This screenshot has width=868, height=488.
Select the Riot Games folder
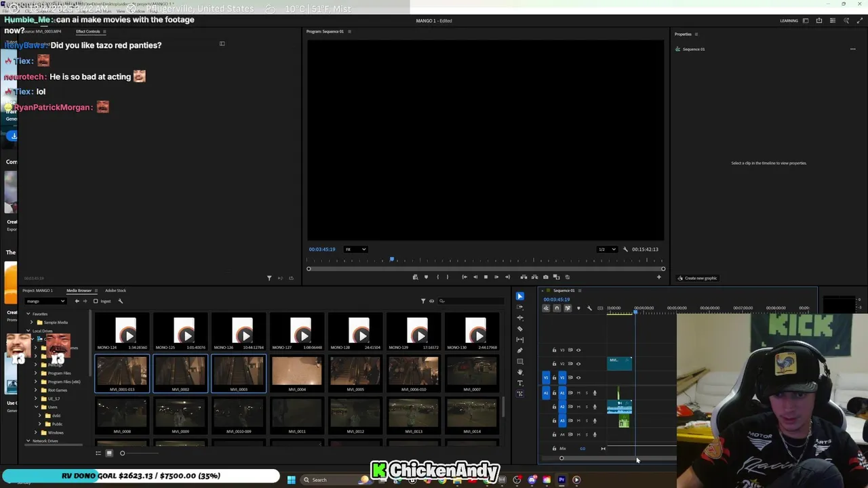58,390
